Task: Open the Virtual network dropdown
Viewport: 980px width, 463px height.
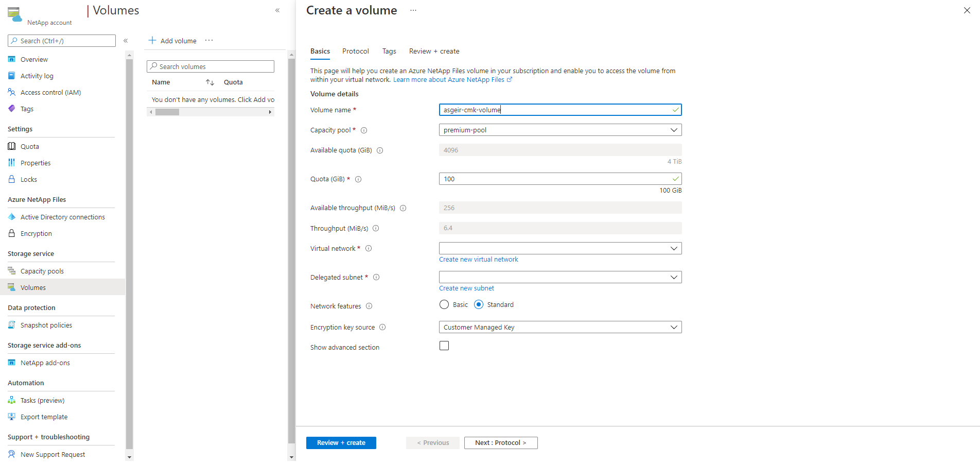Action: pyautogui.click(x=560, y=248)
